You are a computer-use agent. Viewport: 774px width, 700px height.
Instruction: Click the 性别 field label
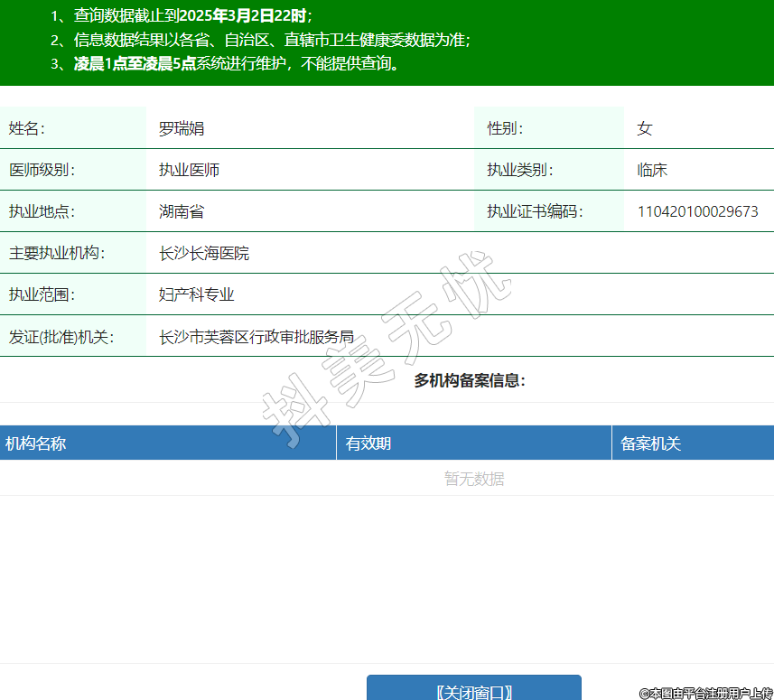coord(505,128)
